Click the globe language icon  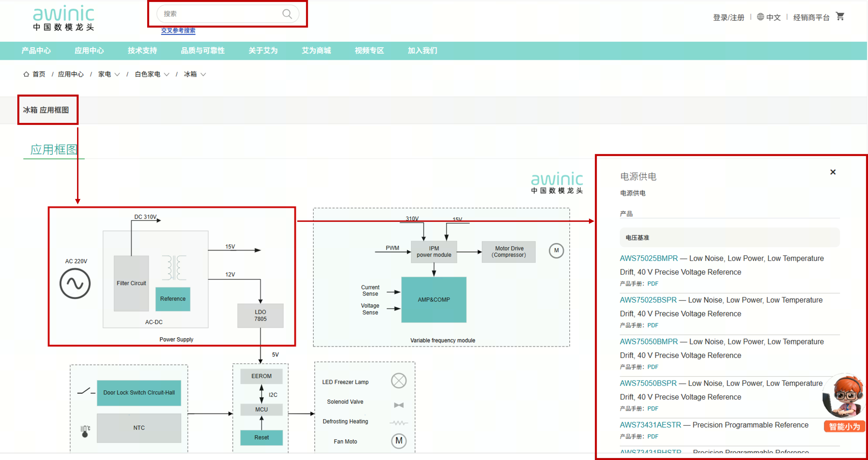pyautogui.click(x=761, y=17)
